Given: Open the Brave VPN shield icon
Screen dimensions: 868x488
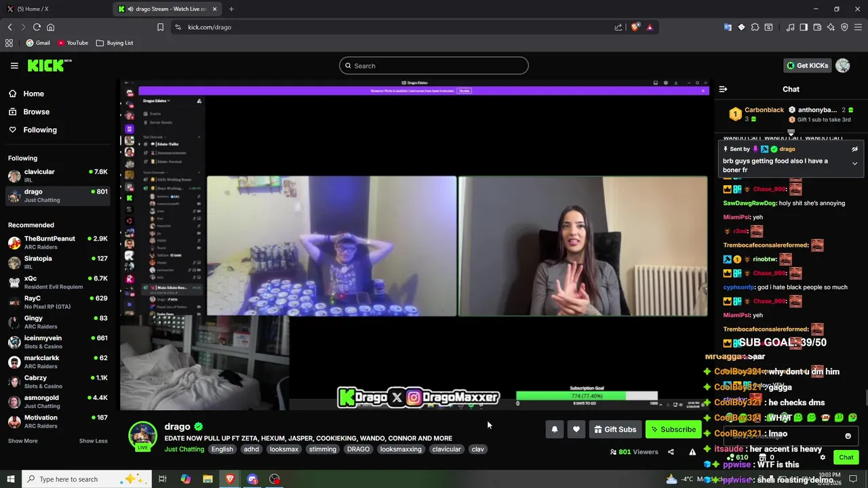Looking at the screenshot, I should [844, 27].
